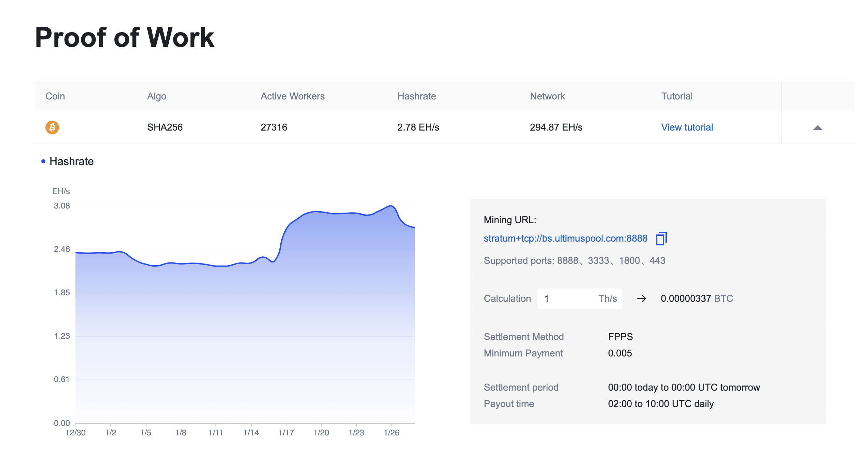Hide the hashrate chart using the legend label

click(71, 161)
